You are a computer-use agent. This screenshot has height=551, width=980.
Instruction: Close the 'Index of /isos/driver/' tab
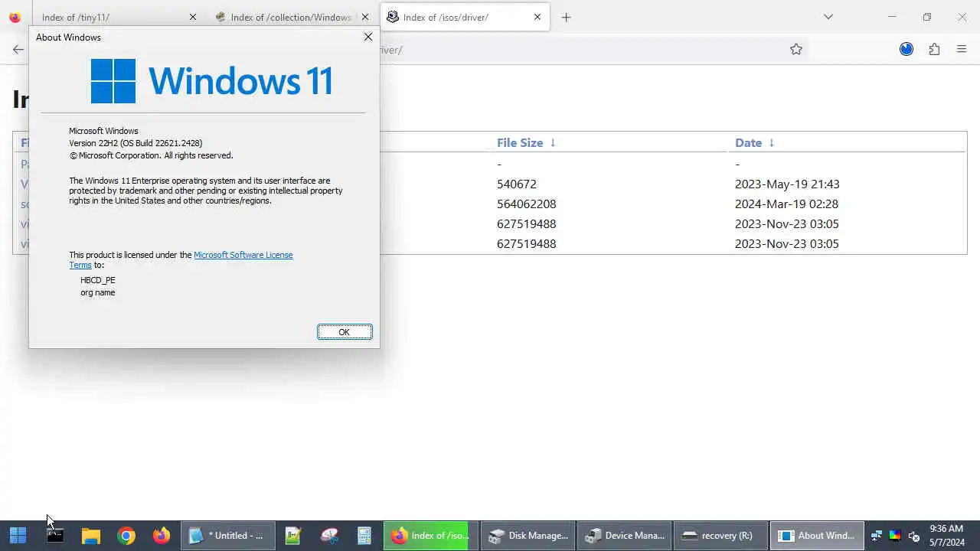(537, 17)
